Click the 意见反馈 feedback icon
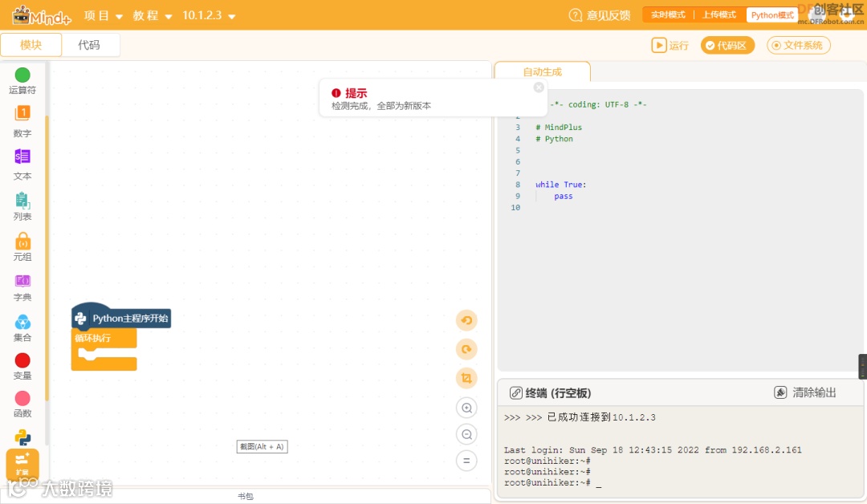The height and width of the screenshot is (504, 867). (x=575, y=15)
